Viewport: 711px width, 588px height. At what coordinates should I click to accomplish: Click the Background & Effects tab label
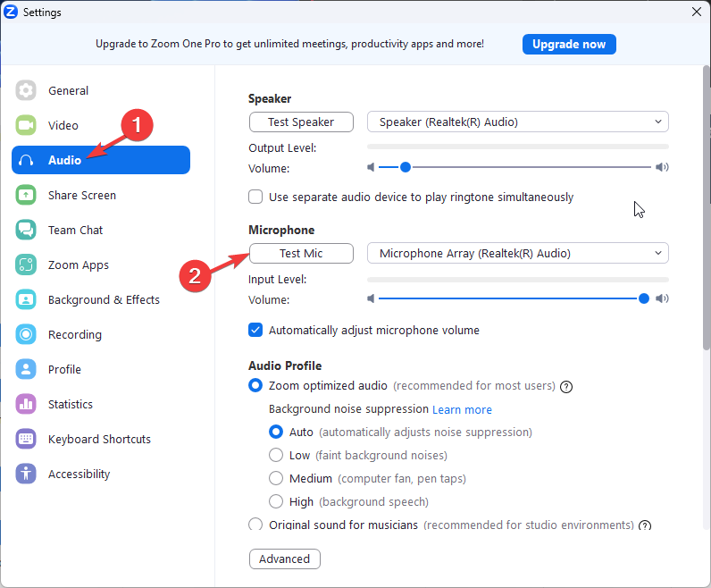105,300
